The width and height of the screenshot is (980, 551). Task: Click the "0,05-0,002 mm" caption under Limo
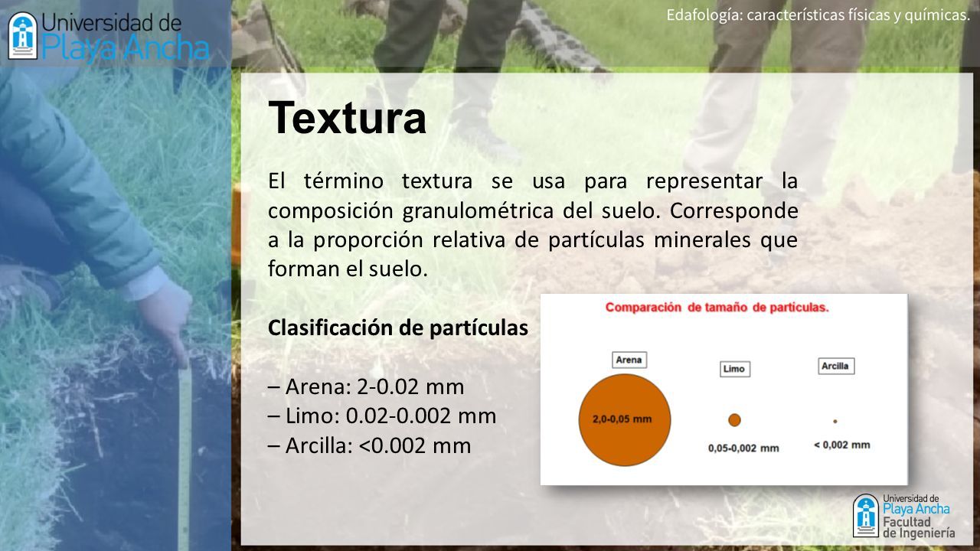click(x=743, y=449)
